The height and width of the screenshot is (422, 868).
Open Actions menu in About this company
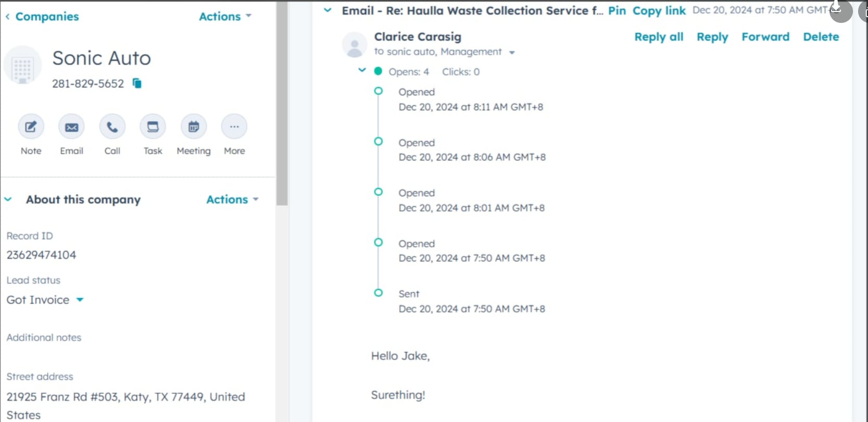coord(232,200)
